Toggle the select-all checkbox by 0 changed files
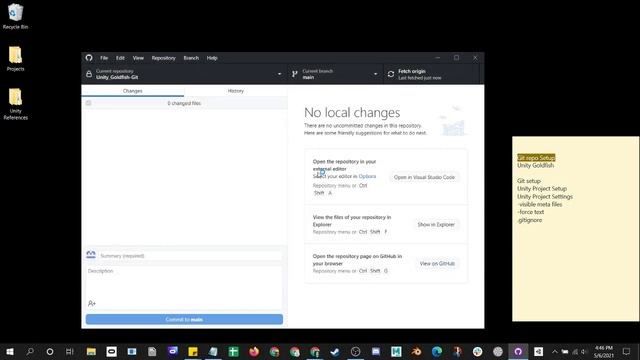Image resolution: width=640 pixels, height=360 pixels. click(x=89, y=103)
